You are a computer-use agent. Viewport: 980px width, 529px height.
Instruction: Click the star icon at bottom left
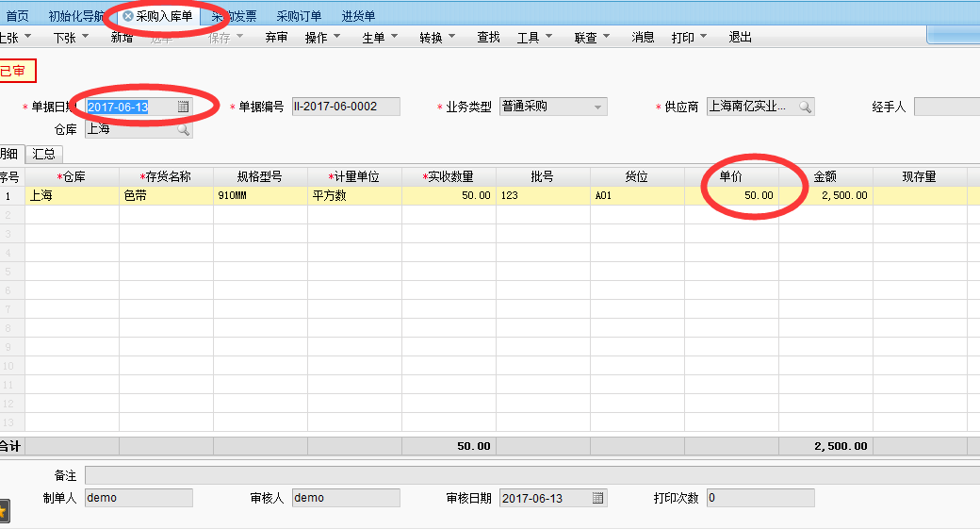(x=4, y=510)
